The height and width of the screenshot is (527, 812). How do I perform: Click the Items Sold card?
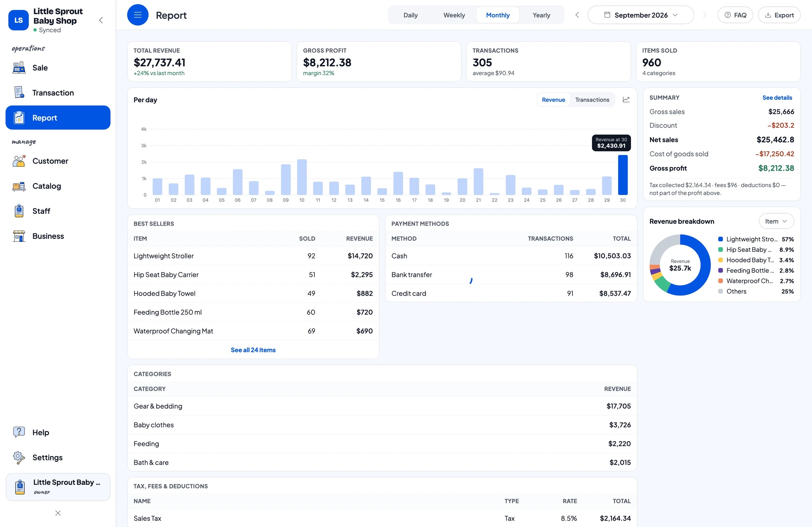(x=718, y=62)
